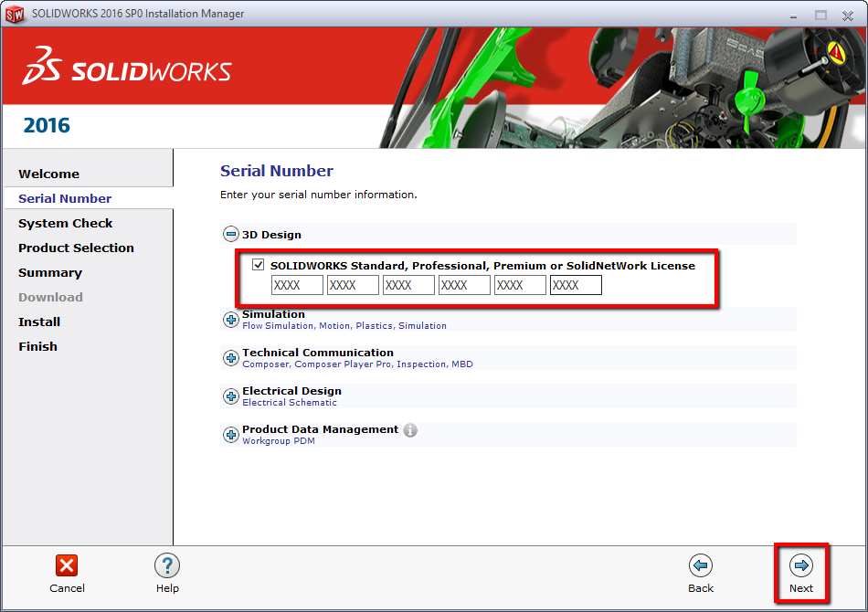The height and width of the screenshot is (612, 868).
Task: Click the Simulation heading label
Action: pos(273,314)
